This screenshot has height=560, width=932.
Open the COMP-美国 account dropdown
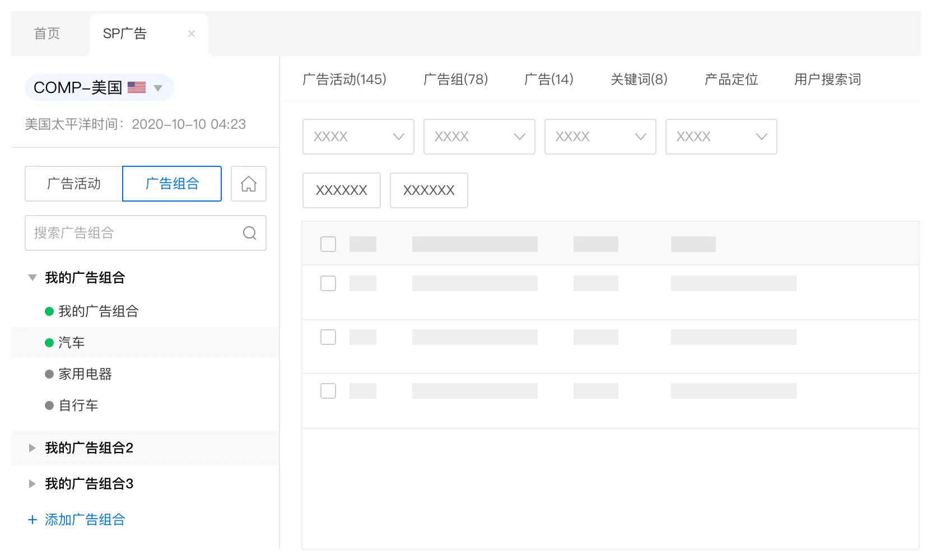(99, 87)
